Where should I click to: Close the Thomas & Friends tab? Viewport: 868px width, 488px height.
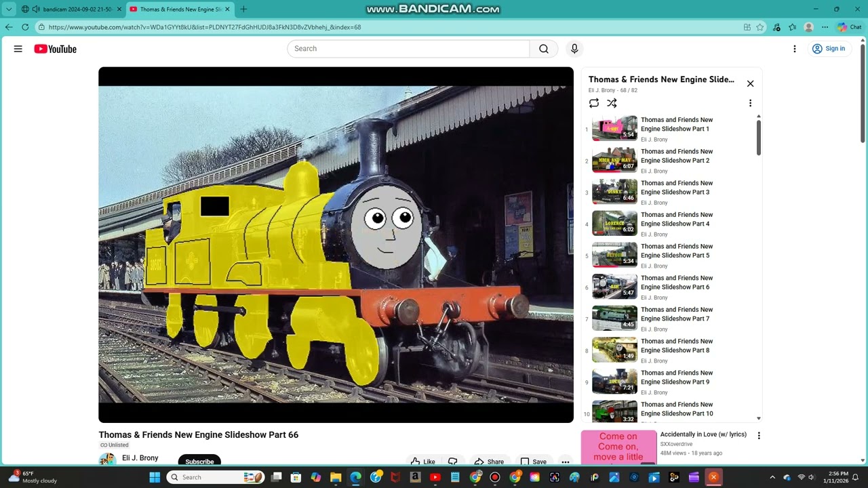227,9
